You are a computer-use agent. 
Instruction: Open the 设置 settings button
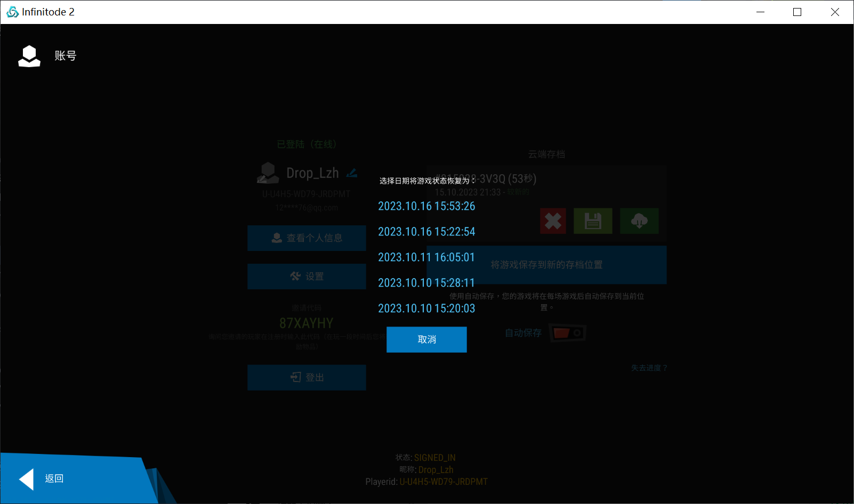point(307,277)
